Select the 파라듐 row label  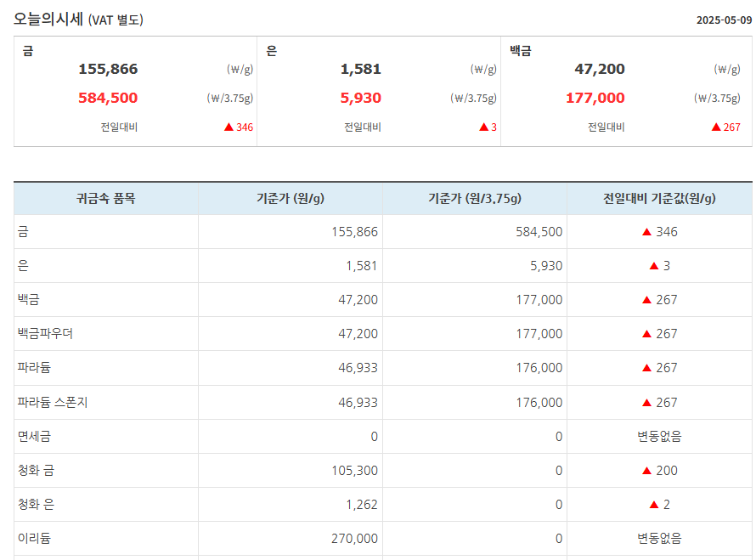34,368
